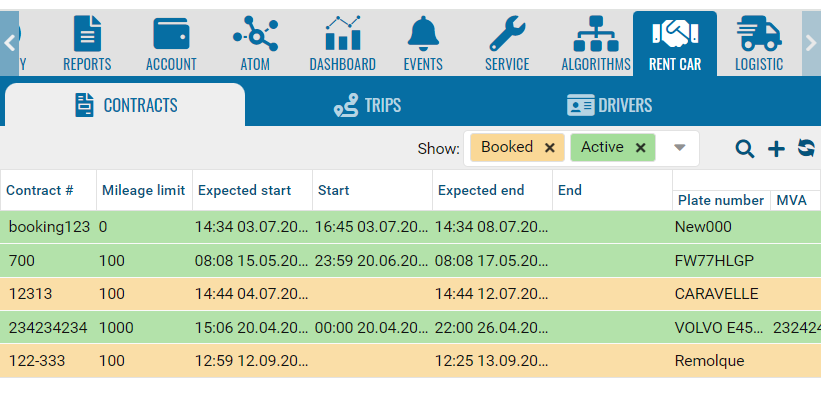
Task: Refresh the contracts list
Action: [806, 149]
